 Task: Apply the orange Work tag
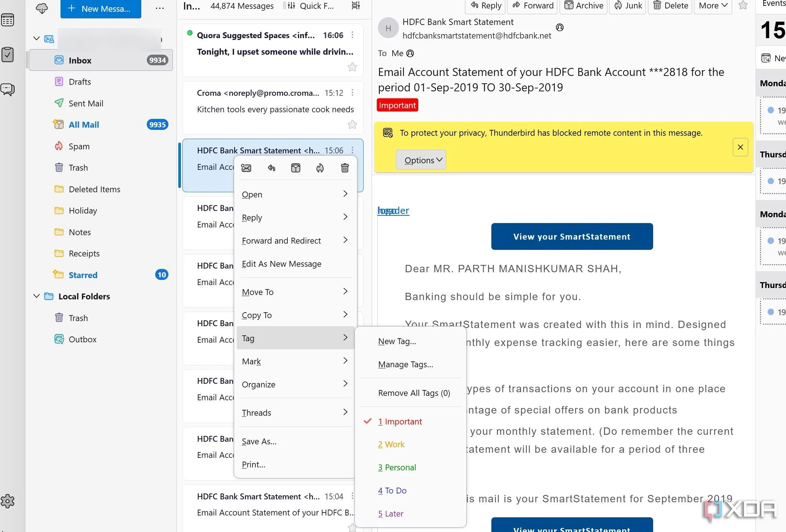(391, 444)
